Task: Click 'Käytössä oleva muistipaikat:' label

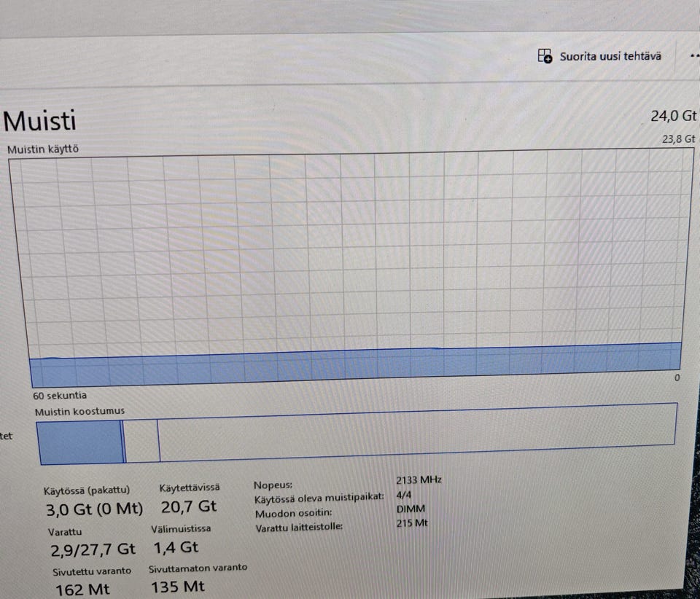Action: [x=319, y=498]
